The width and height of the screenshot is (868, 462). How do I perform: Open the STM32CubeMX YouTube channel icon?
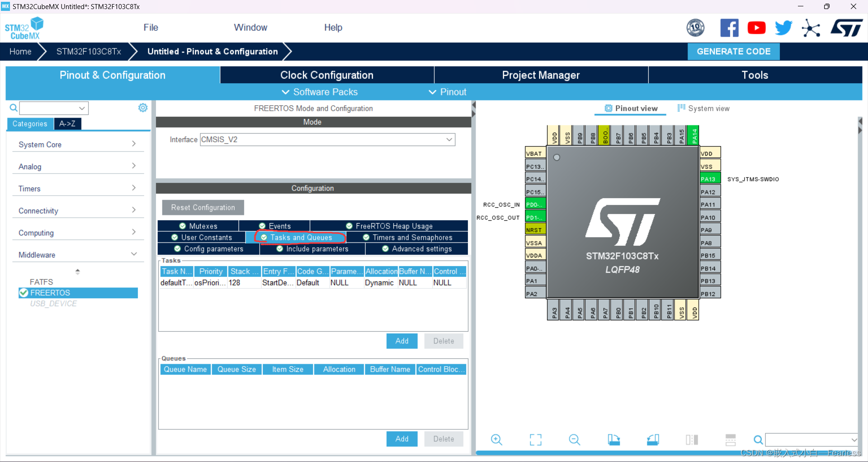tap(756, 28)
